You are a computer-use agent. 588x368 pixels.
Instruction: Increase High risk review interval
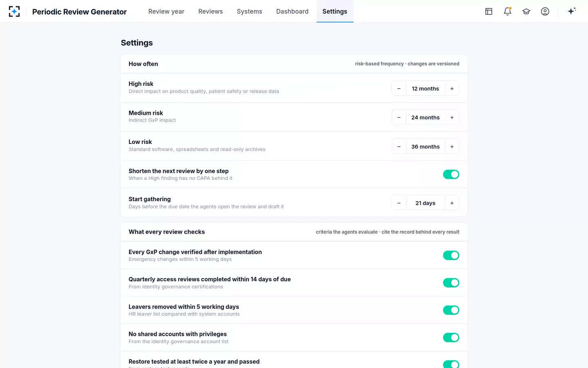click(452, 89)
